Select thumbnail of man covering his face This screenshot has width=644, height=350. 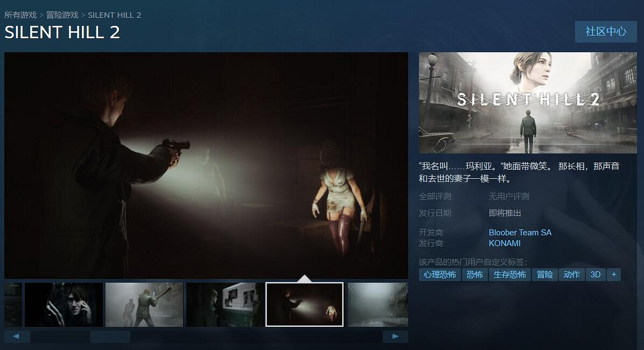pos(64,305)
